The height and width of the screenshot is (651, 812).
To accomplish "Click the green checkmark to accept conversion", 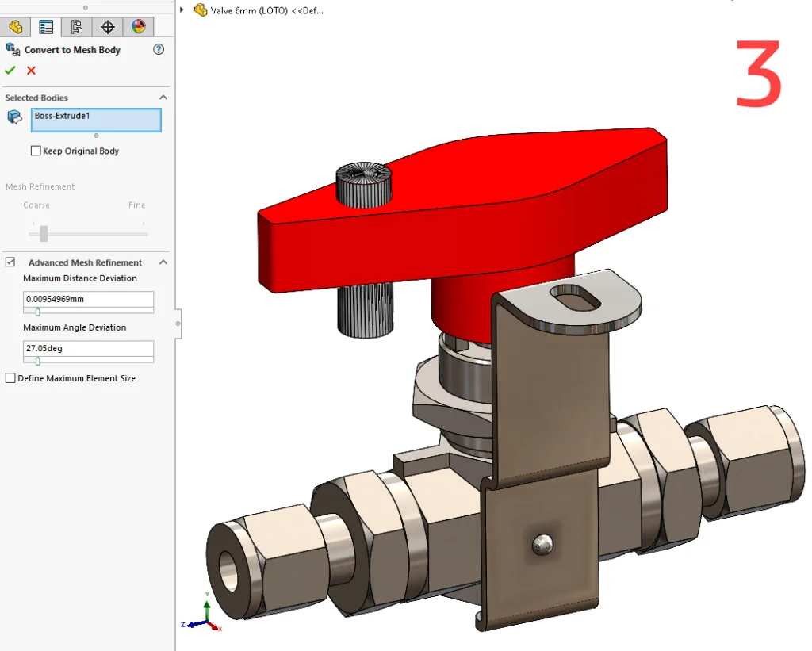I will (10, 71).
